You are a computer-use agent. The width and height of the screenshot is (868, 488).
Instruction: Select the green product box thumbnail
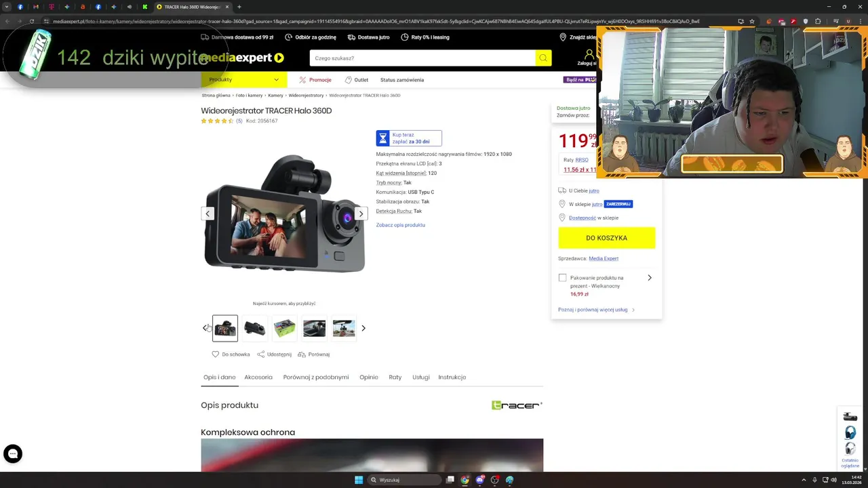285,328
